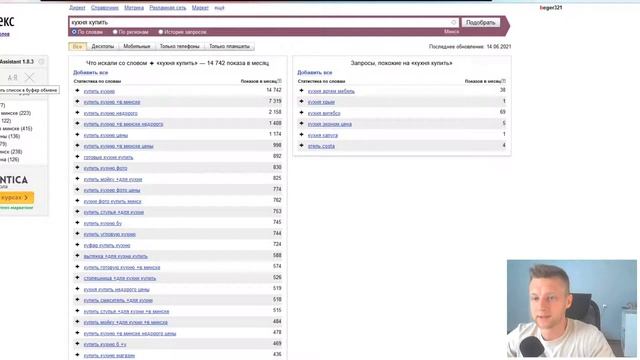The image size is (640, 360).
Task: Click the 'Последнее обновление: 14.06.2021' text
Action: 470,47
